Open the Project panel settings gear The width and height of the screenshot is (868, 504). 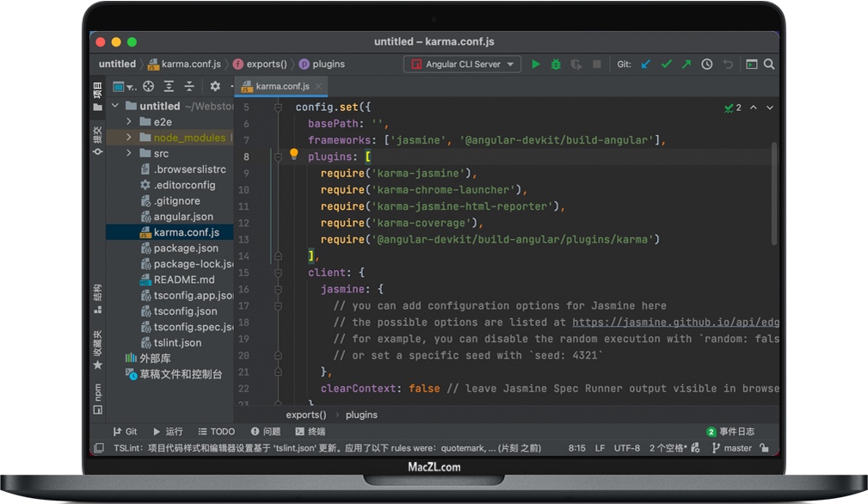click(214, 86)
